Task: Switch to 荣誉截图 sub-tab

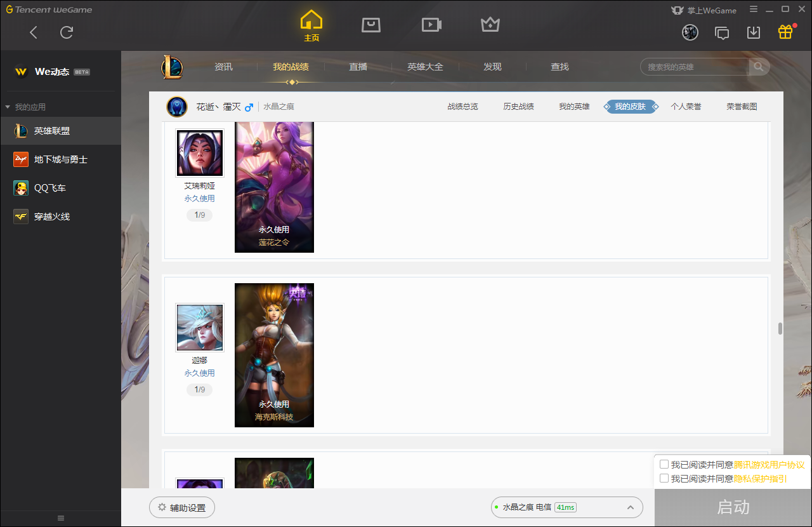Action: click(742, 107)
